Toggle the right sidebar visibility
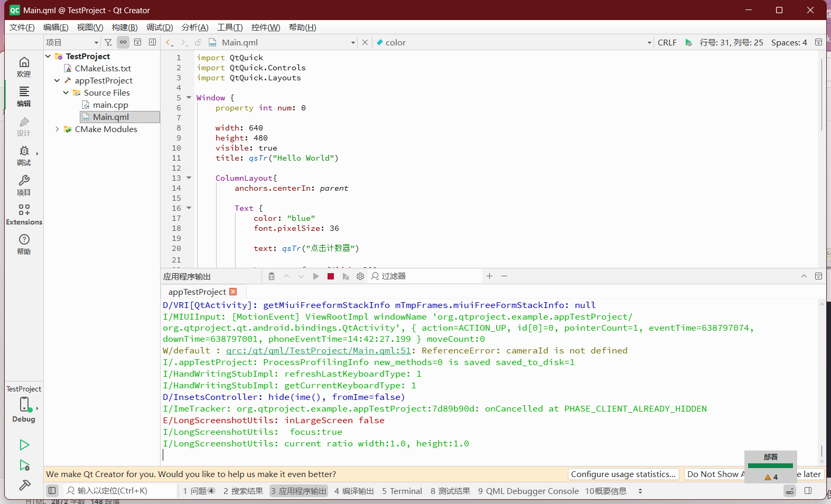Viewport: 831px width, 504px height. 808,491
